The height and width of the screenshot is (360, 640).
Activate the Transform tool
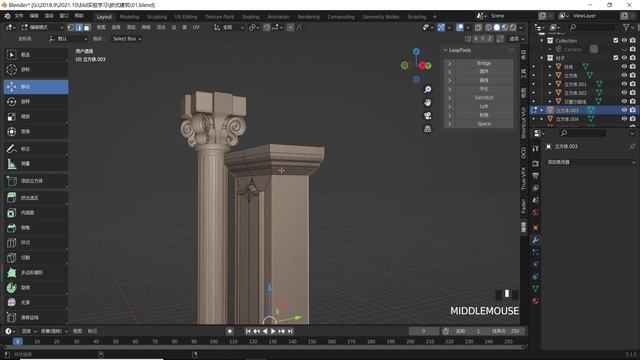[35, 131]
